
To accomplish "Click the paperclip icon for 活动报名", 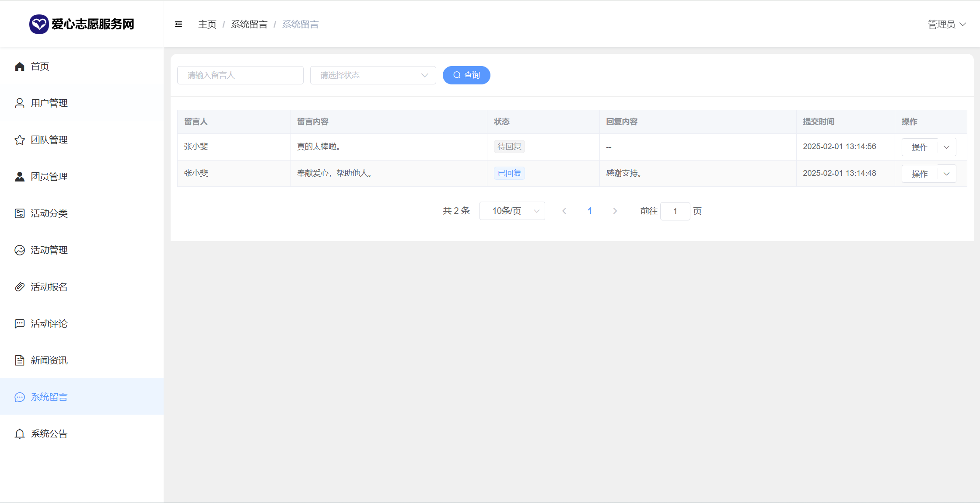I will 20,287.
